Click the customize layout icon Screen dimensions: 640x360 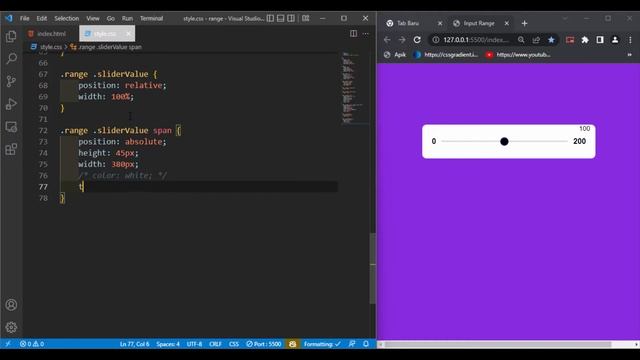[x=306, y=18]
